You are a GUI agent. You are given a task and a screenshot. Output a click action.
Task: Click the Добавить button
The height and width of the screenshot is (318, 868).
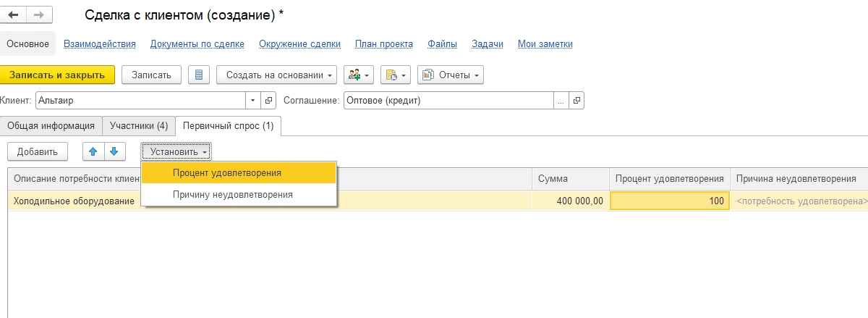coord(37,151)
